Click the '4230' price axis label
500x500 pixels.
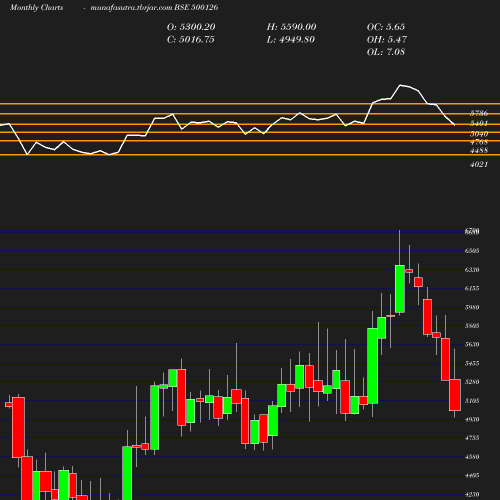tap(472, 495)
